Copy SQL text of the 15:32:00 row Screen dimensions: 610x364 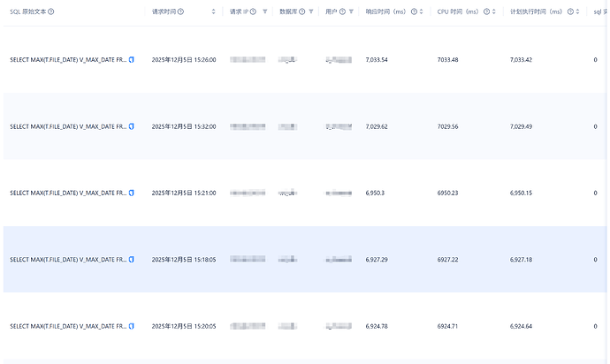pyautogui.click(x=132, y=126)
